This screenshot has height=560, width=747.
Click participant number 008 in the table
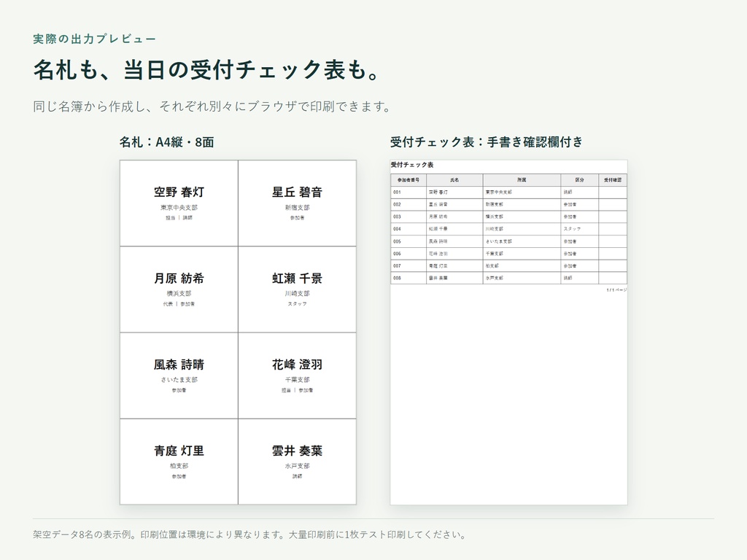pos(397,278)
